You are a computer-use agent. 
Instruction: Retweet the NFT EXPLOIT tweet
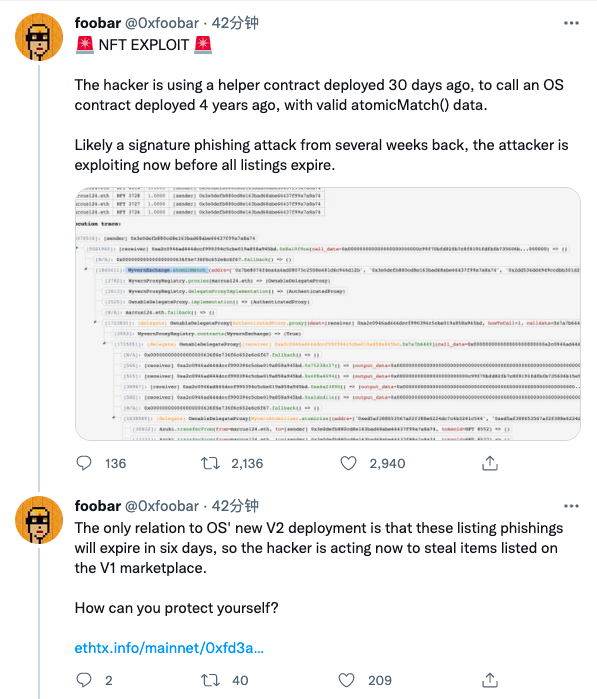coord(210,463)
